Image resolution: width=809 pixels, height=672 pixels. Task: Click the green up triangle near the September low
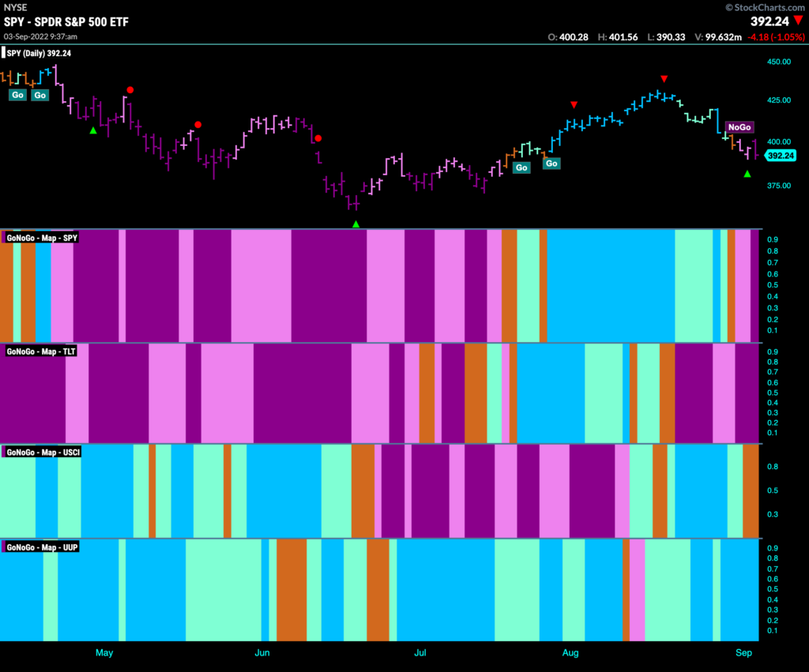(747, 175)
